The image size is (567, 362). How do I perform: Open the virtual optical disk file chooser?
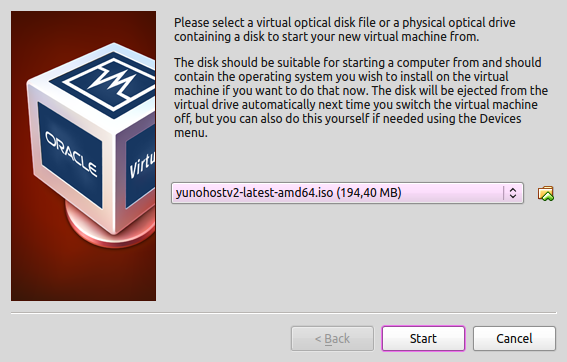(546, 193)
